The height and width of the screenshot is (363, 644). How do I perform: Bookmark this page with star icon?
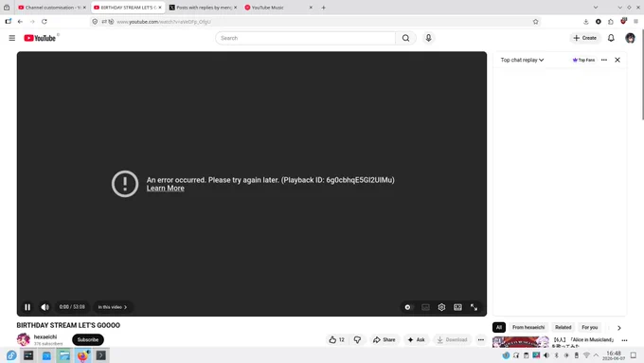coord(536,22)
